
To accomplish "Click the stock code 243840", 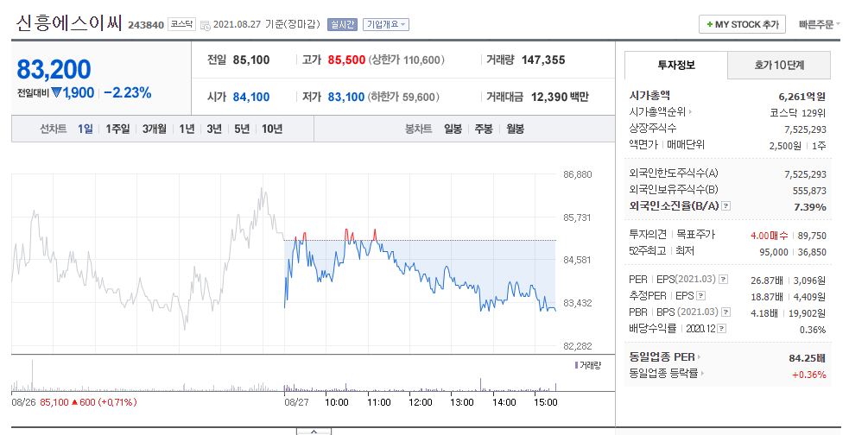I will point(146,25).
